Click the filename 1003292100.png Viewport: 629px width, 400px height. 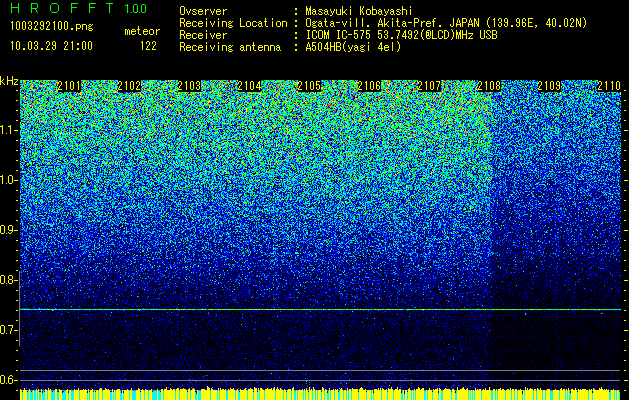tap(52, 26)
